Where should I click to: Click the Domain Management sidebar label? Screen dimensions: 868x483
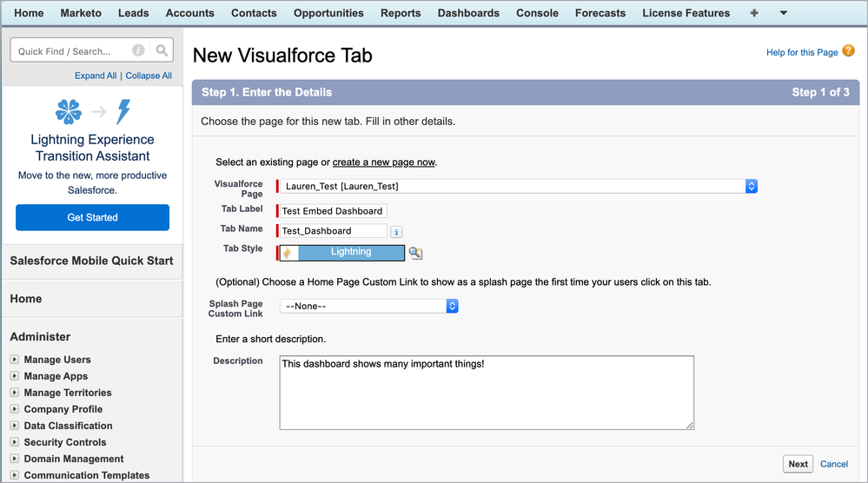(x=74, y=459)
